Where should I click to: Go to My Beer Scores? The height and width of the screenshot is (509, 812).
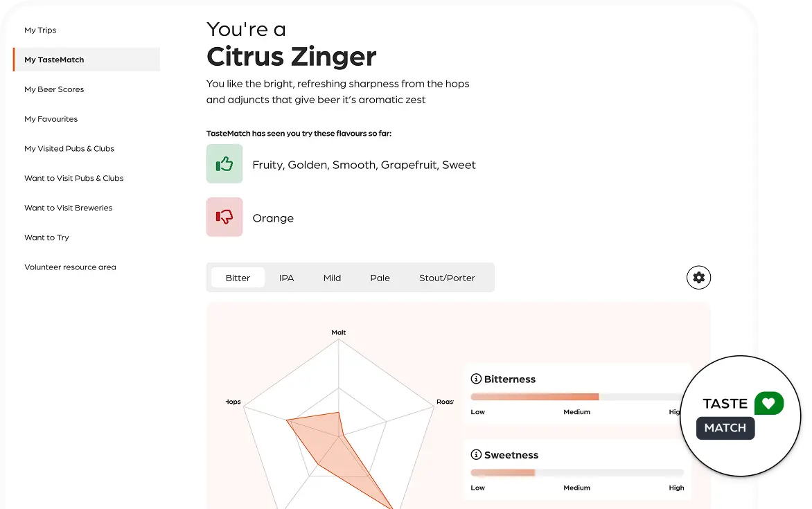point(54,89)
